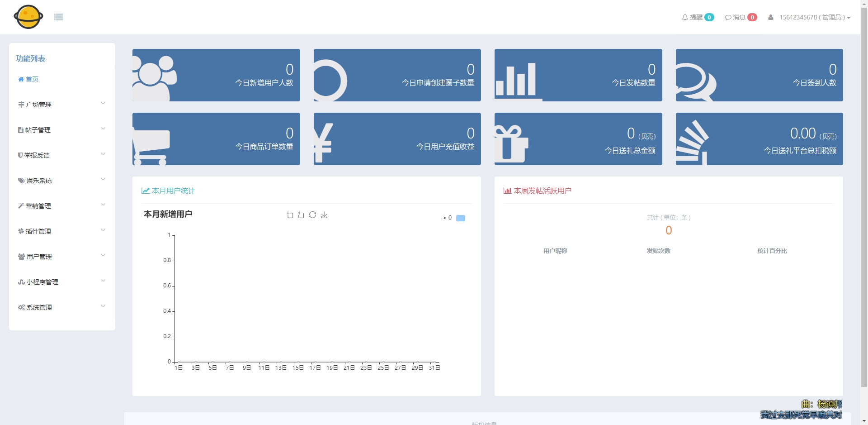Screen dimensions: 868x425
Task: Click the 今日新增用户人数 card
Action: click(216, 75)
